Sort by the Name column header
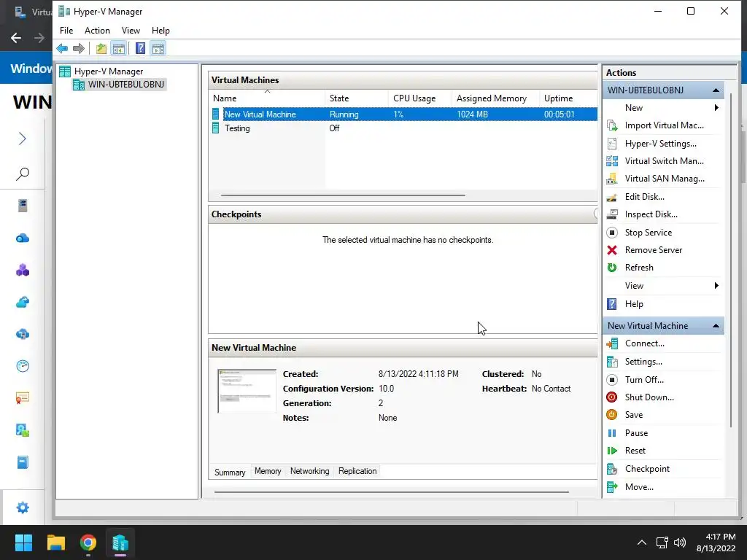747x560 pixels. click(x=267, y=98)
